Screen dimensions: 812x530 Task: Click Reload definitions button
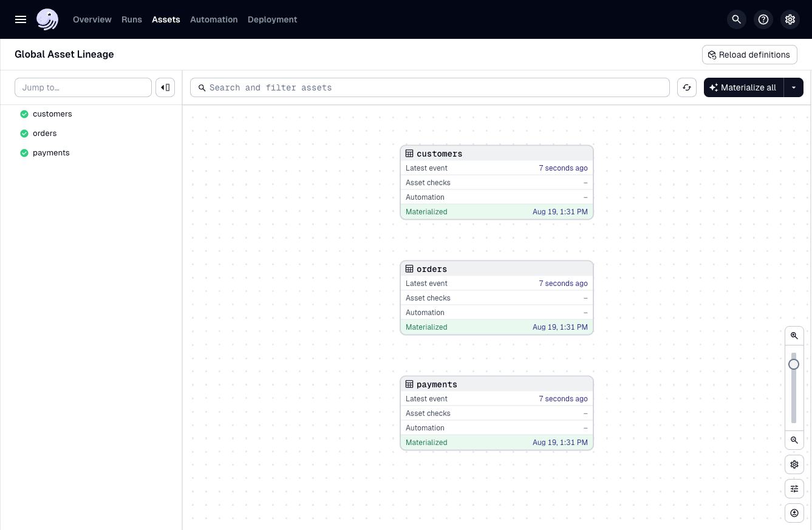coord(749,55)
